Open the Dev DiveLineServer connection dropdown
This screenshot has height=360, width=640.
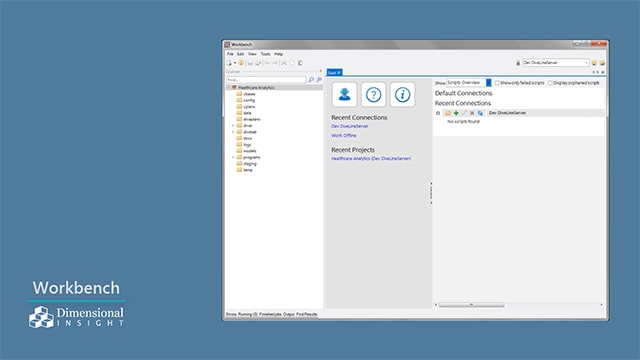click(556, 63)
